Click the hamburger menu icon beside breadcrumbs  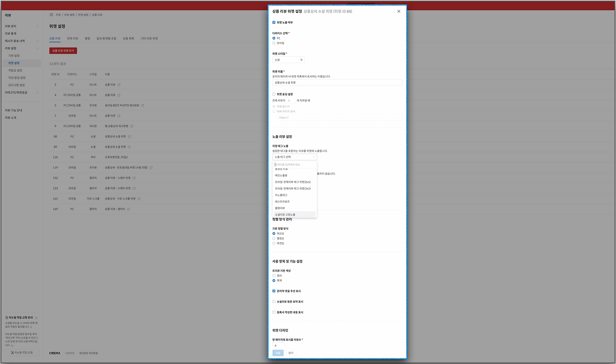tap(51, 15)
